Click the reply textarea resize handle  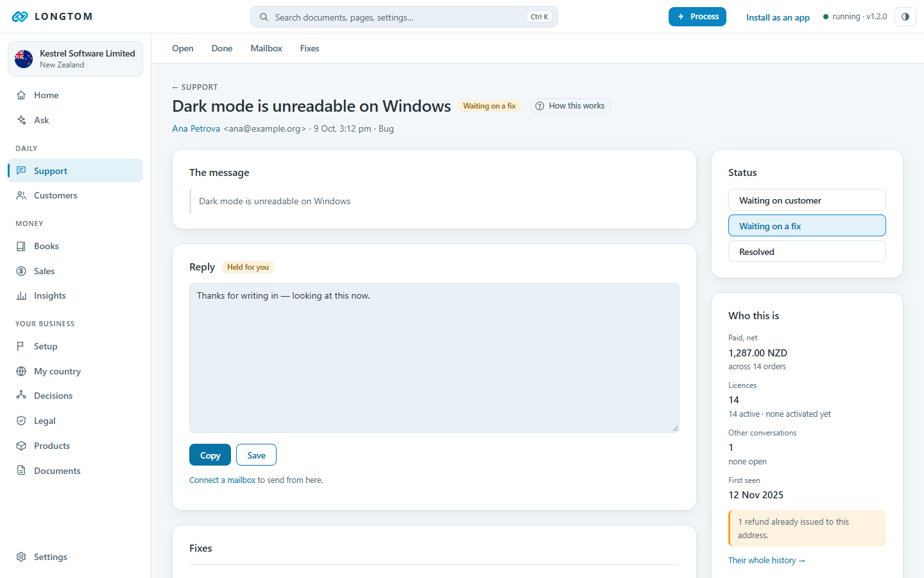675,428
